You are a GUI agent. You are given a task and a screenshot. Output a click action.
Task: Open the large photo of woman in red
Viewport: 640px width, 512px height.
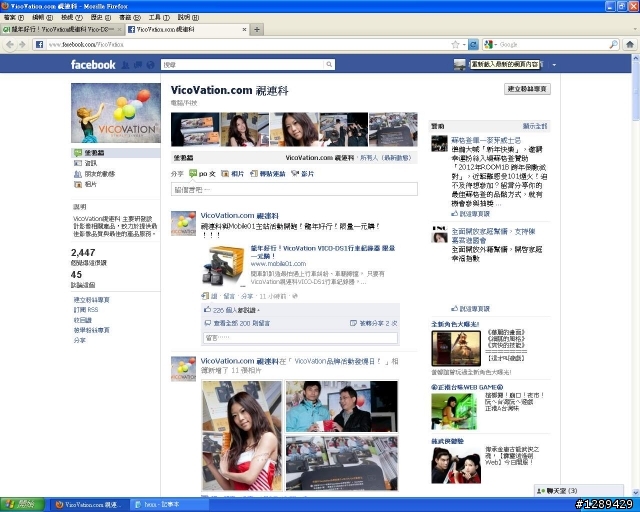point(242,436)
